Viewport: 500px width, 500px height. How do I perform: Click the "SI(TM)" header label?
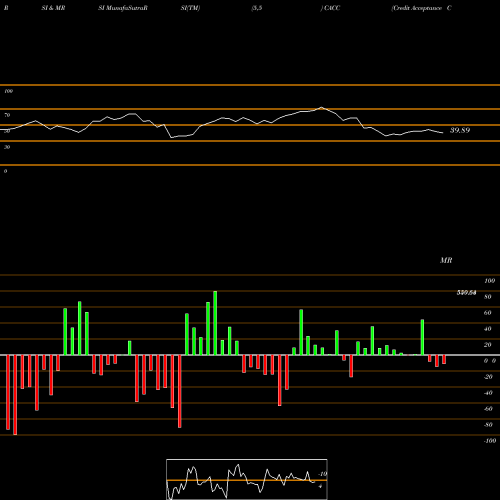pyautogui.click(x=190, y=8)
